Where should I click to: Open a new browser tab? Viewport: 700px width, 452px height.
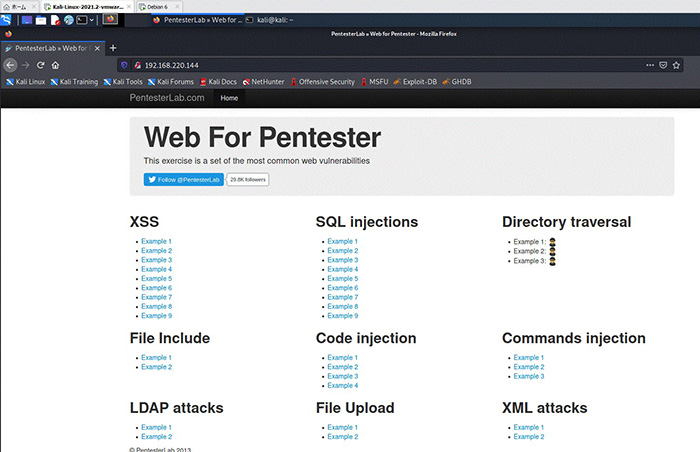tap(112, 48)
